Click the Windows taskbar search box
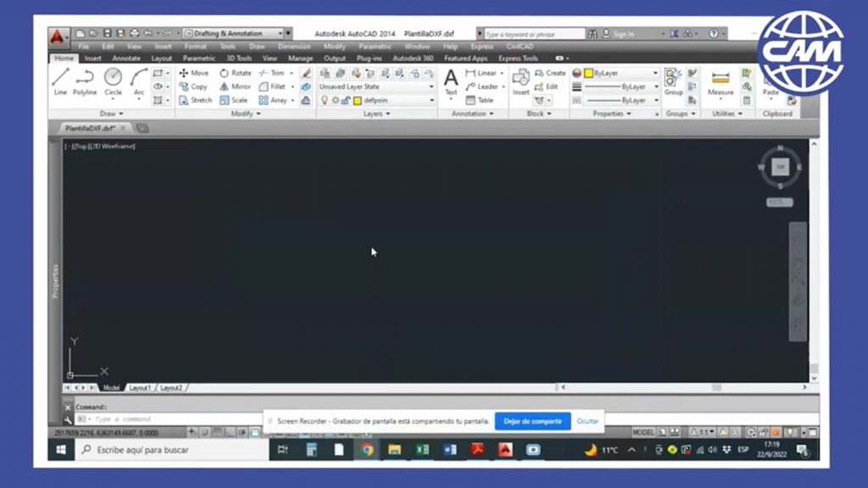The width and height of the screenshot is (868, 488). (172, 450)
